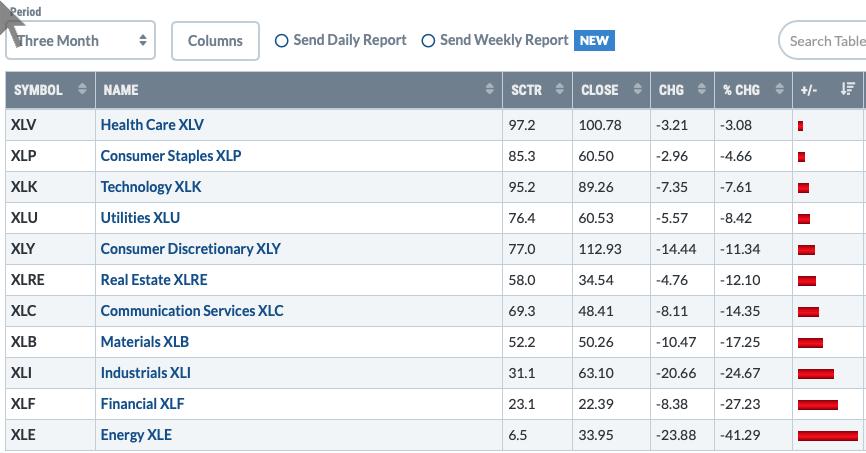This screenshot has height=453, width=866.
Task: Click the +/- descending sort icon
Action: 847,90
